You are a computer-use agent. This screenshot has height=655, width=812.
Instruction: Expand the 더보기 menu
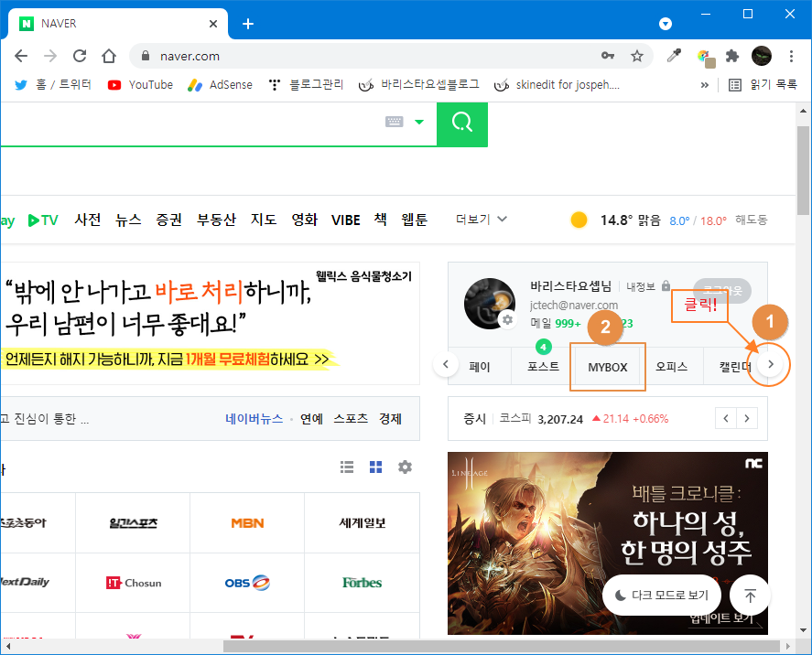coord(482,220)
